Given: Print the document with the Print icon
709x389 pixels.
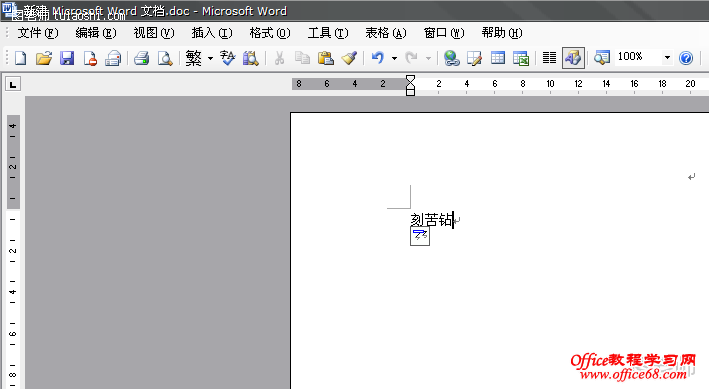Looking at the screenshot, I should pyautogui.click(x=142, y=58).
